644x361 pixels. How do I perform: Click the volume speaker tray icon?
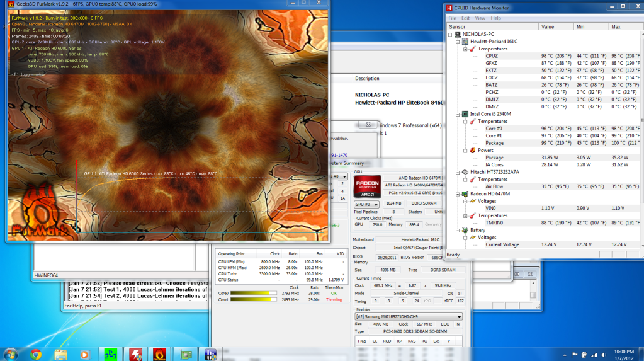[604, 355]
